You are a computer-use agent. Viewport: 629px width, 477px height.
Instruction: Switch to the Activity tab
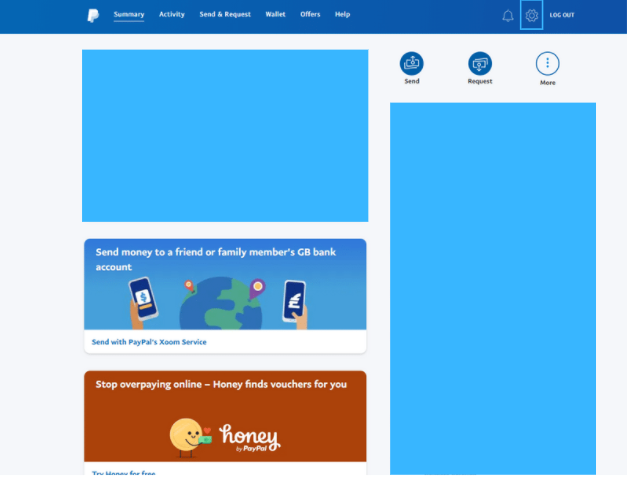coord(172,14)
